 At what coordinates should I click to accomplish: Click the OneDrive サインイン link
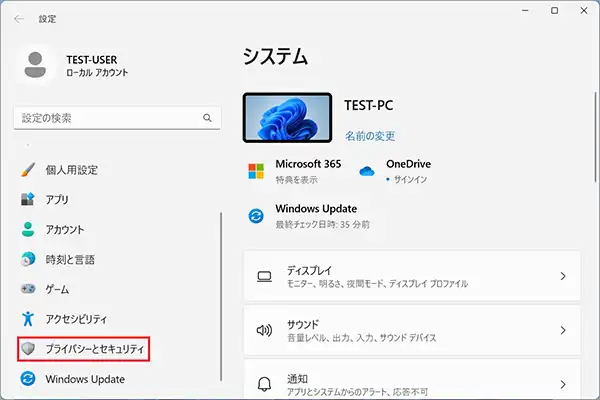pyautogui.click(x=410, y=179)
